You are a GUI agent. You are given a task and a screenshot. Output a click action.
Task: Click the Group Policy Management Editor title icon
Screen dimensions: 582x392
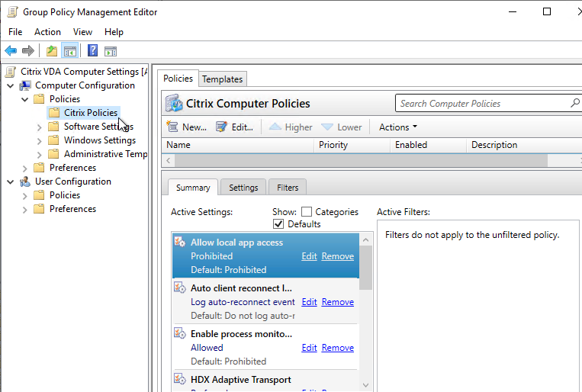(x=13, y=12)
